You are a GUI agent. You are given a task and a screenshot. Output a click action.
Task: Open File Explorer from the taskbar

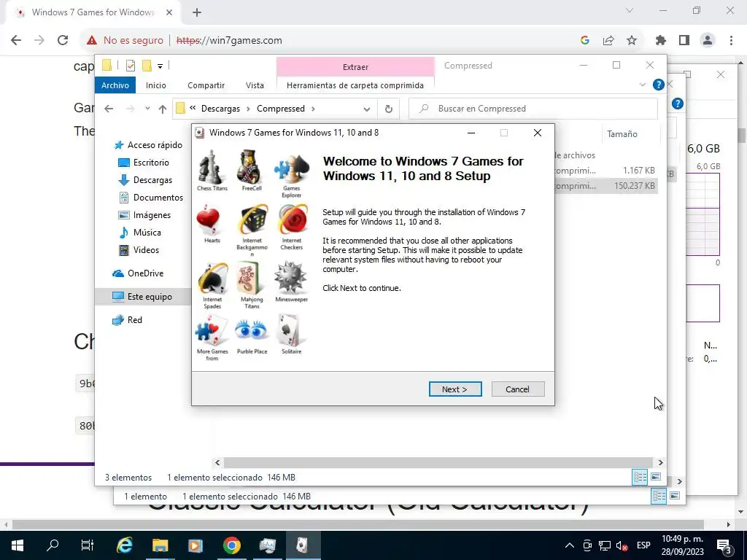pos(160,545)
